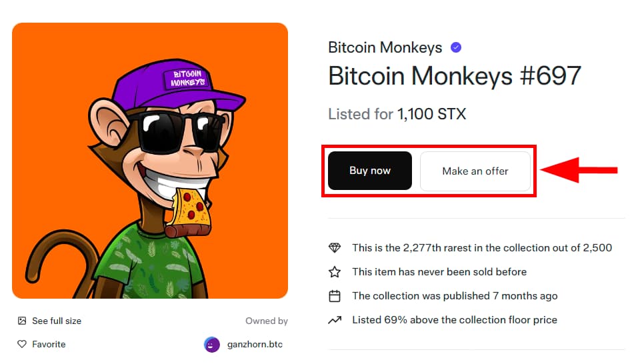The width and height of the screenshot is (630, 364).
Task: Toggle the Favorite heart icon
Action: coord(22,345)
